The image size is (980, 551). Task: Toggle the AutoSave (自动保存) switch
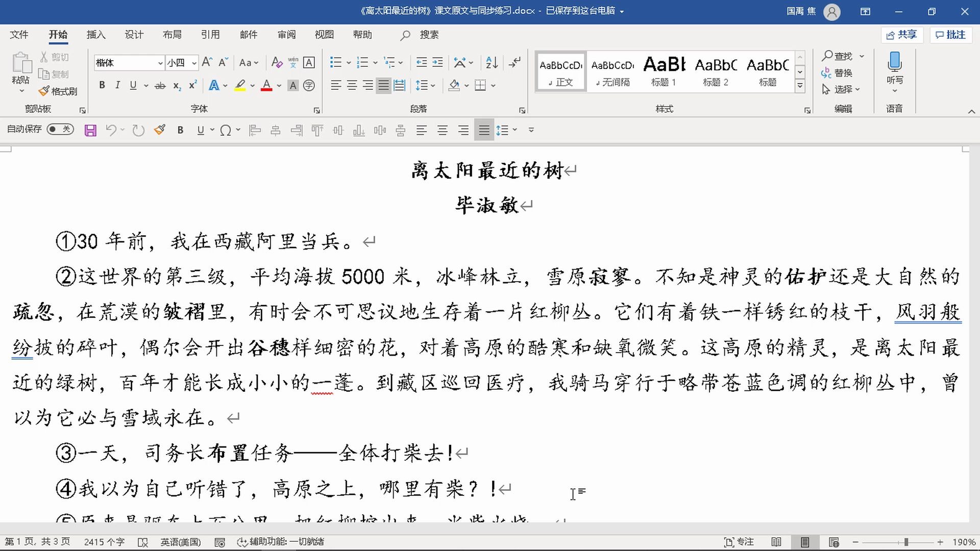click(60, 130)
